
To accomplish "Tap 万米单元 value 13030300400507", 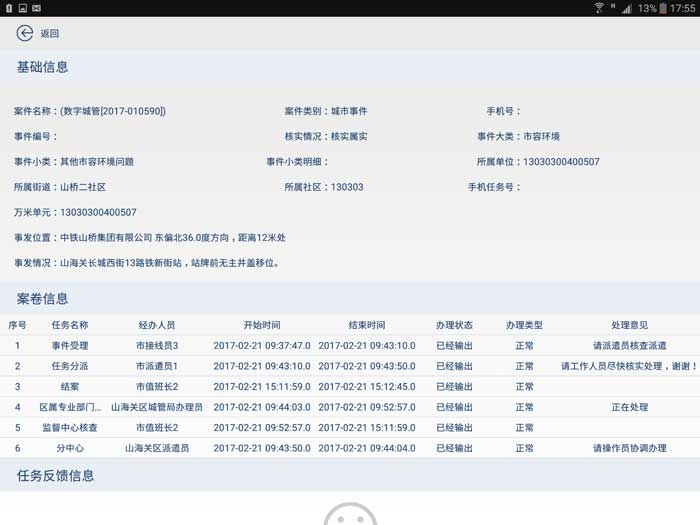I will pyautogui.click(x=98, y=212).
